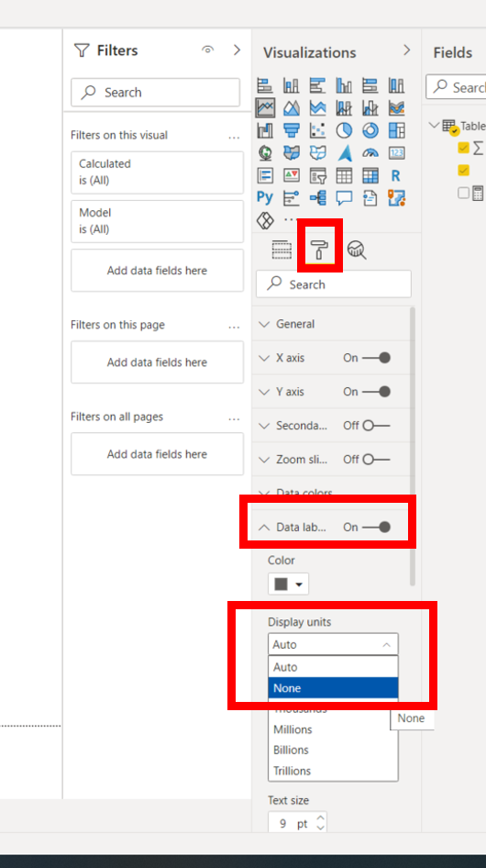Insert the R script visual

click(396, 175)
